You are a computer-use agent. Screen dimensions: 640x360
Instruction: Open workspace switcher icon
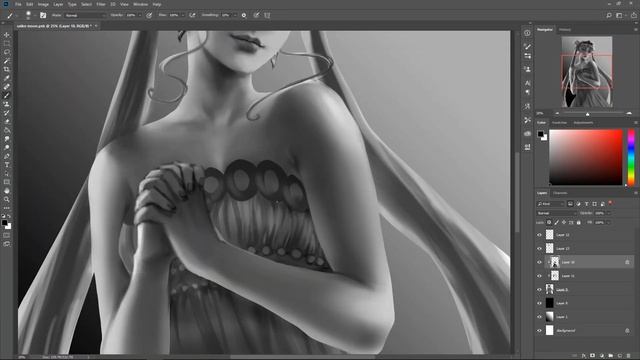click(x=620, y=15)
